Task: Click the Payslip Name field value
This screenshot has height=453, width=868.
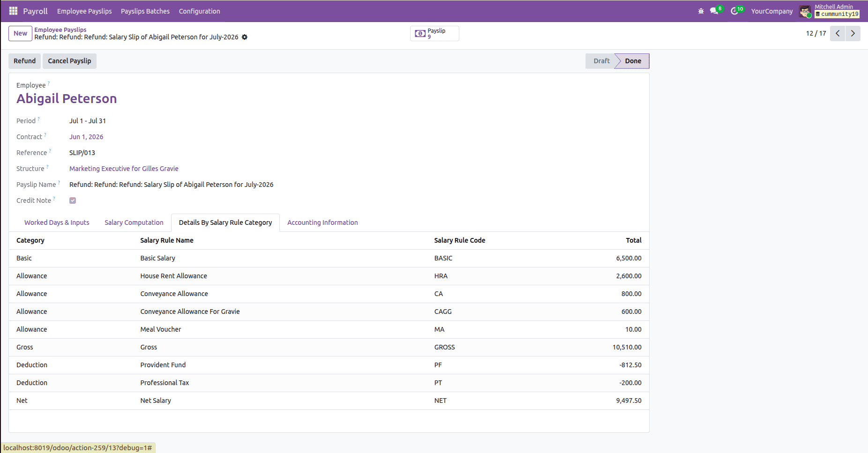Action: [x=171, y=185]
